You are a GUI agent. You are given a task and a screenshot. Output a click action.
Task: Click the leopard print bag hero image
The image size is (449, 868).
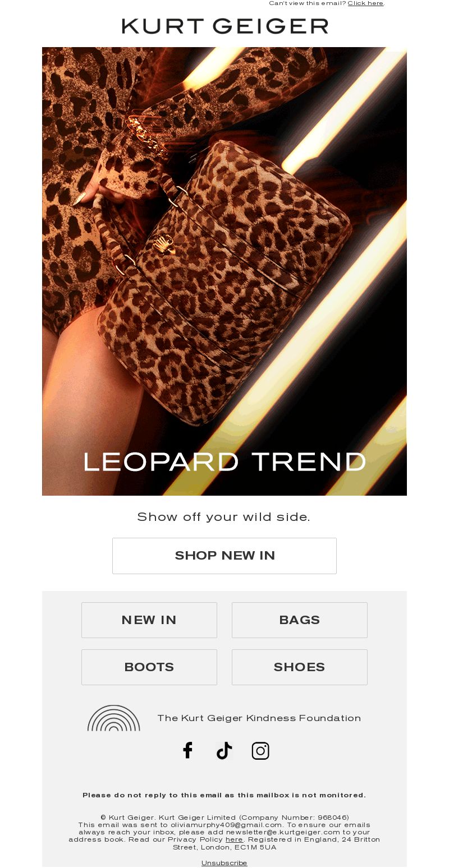click(x=224, y=271)
